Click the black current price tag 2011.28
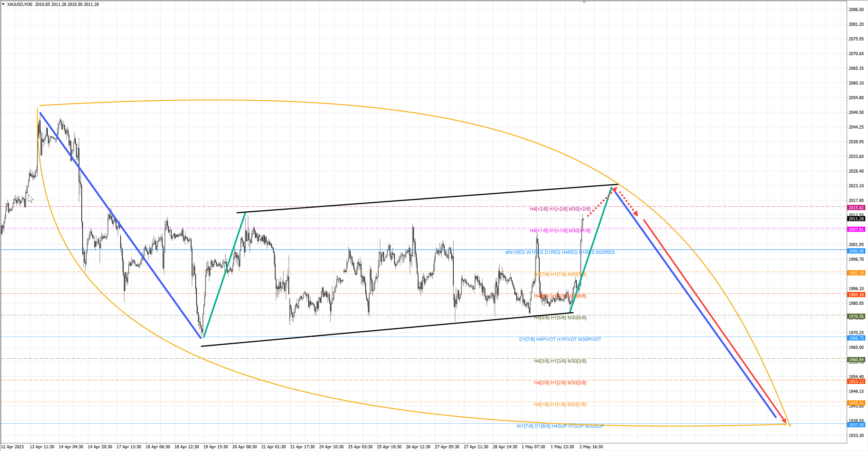This screenshot has height=451, width=868. pyautogui.click(x=856, y=219)
